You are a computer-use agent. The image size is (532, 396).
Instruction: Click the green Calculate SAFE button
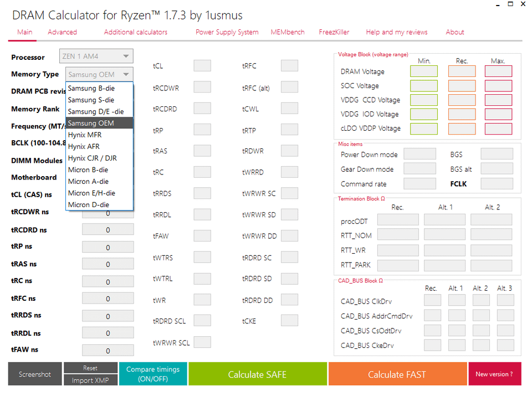(x=258, y=374)
